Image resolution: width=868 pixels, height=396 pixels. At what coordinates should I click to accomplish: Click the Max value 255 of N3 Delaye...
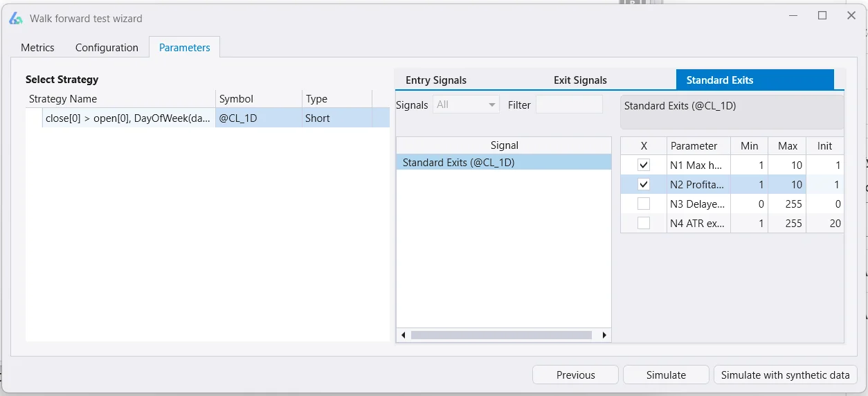pyautogui.click(x=788, y=204)
